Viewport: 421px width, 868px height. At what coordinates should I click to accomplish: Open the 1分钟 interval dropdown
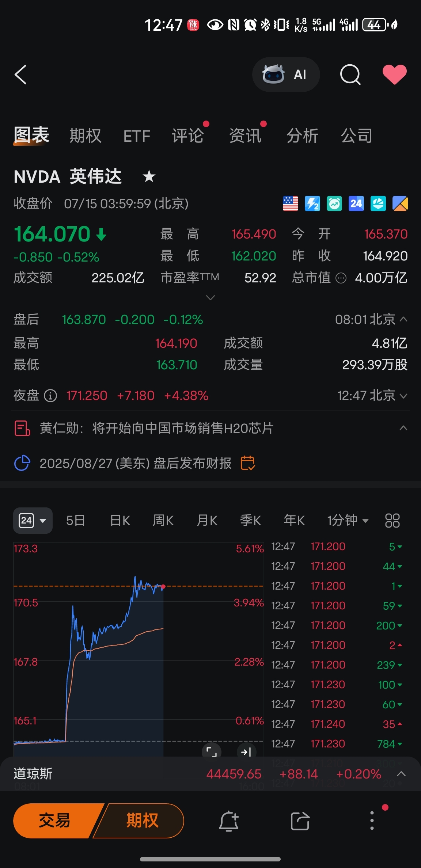click(x=348, y=520)
